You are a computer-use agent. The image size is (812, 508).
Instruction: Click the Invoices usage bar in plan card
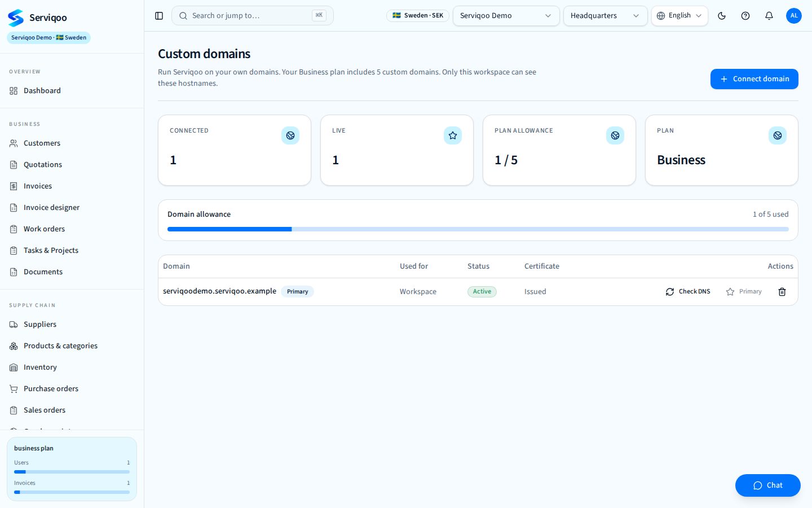[x=72, y=492]
